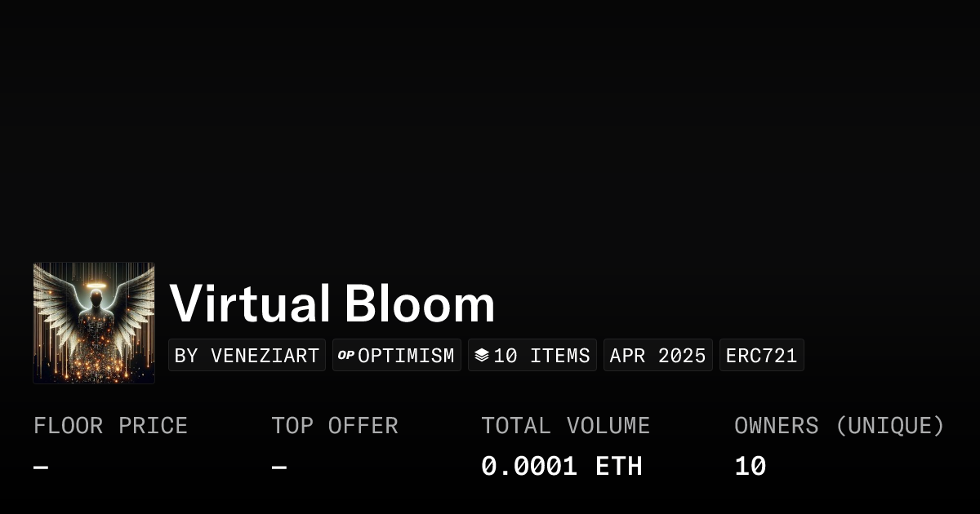Click the TOTAL VOLUME label
The image size is (980, 514).
point(565,426)
